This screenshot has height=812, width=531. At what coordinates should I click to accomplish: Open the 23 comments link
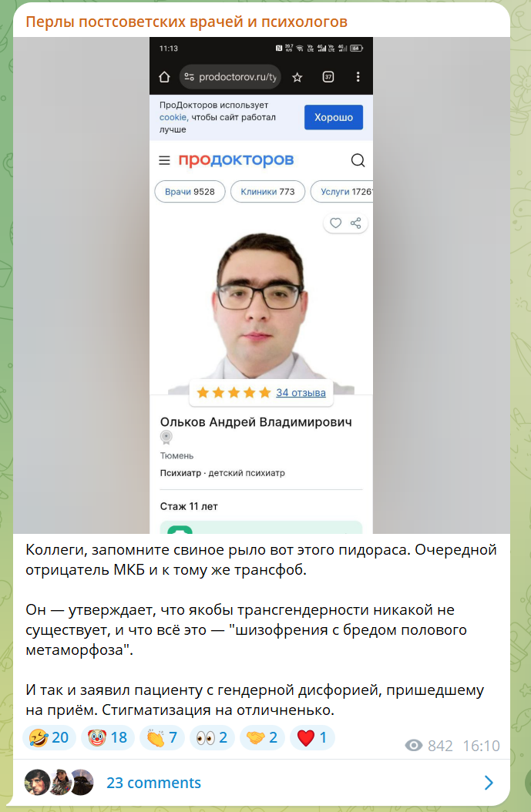click(x=154, y=783)
